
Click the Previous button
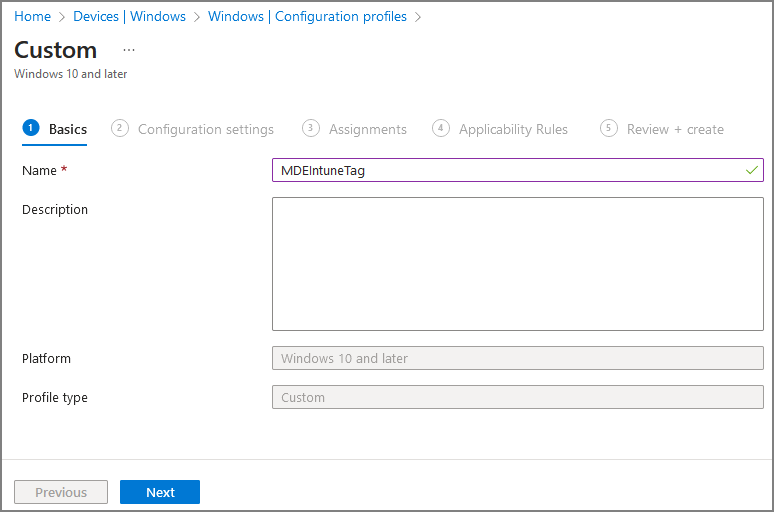coord(61,492)
